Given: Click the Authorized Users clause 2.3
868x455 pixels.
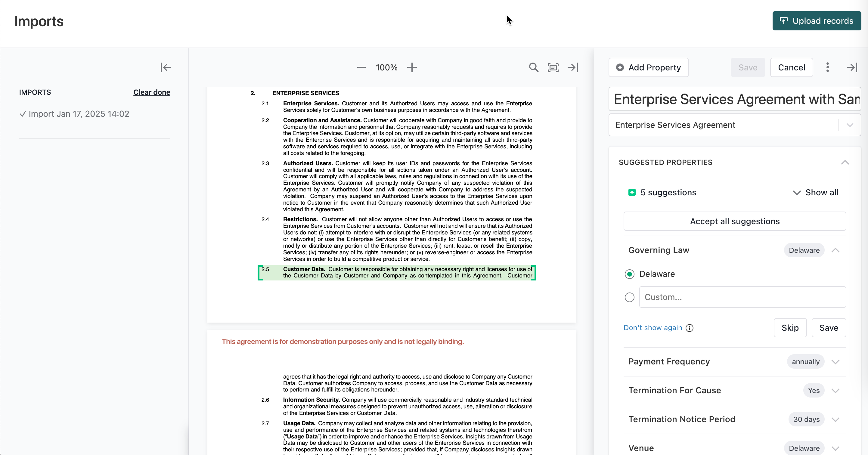Looking at the screenshot, I should pos(397,186).
